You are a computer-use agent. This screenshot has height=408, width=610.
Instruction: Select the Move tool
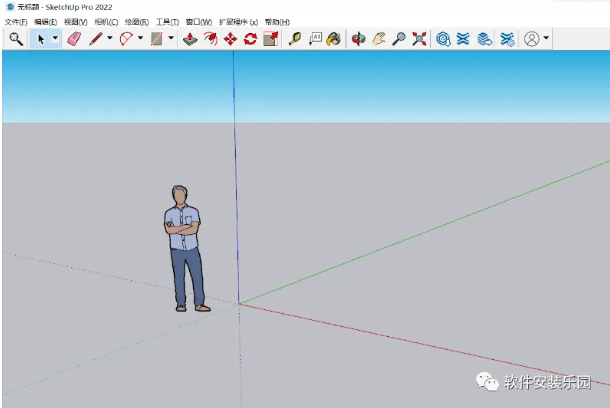(x=230, y=39)
